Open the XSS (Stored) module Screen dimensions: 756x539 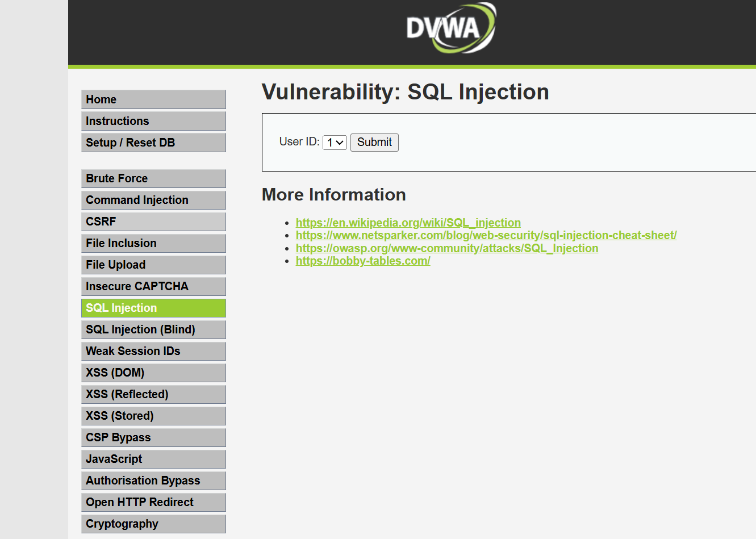153,416
